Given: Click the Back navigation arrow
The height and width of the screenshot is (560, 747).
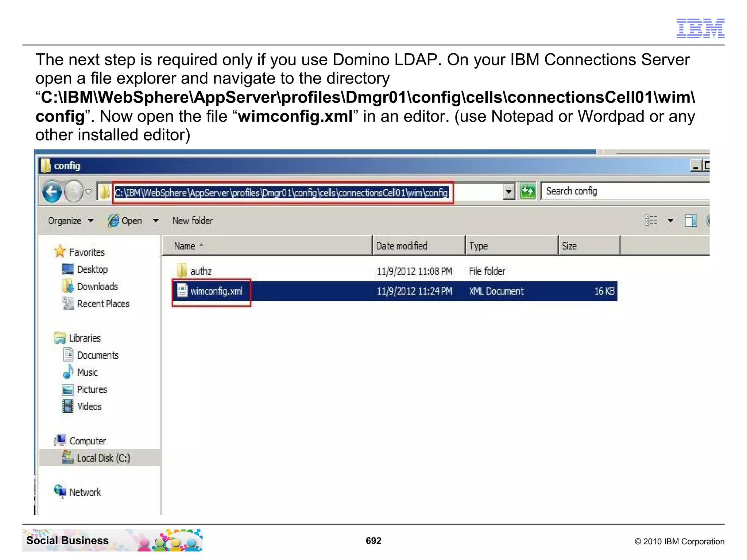Looking at the screenshot, I should (x=51, y=191).
